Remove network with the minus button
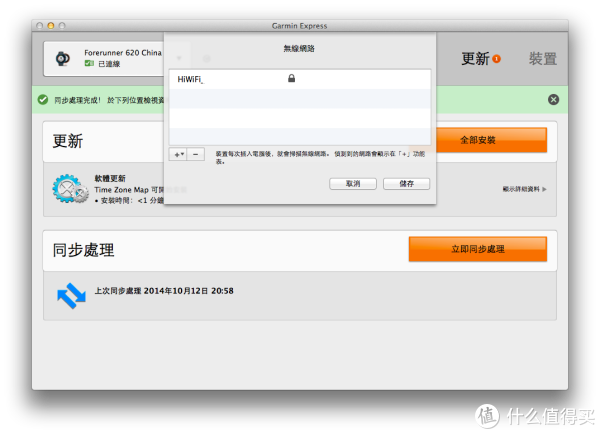Viewport: 600px width, 434px height. pyautogui.click(x=196, y=154)
